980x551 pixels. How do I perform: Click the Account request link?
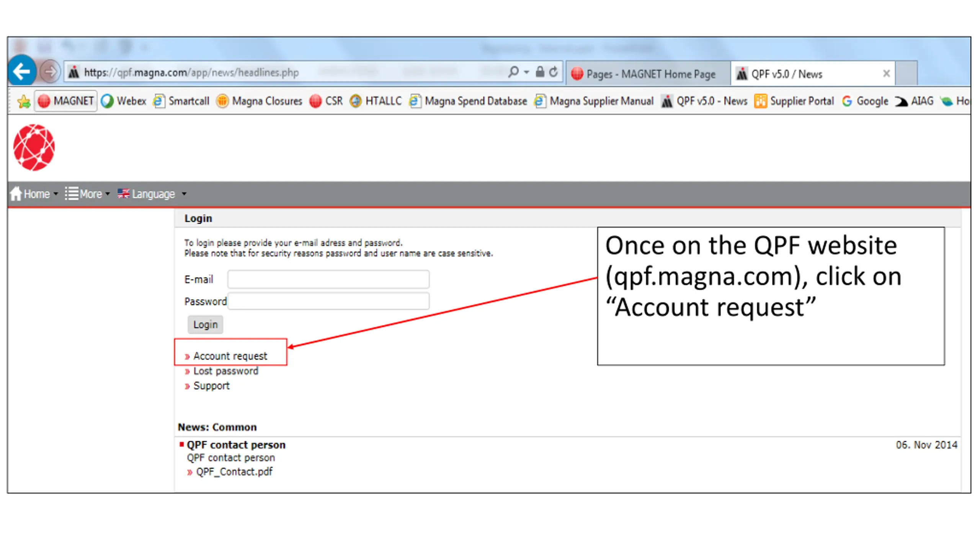(x=230, y=356)
